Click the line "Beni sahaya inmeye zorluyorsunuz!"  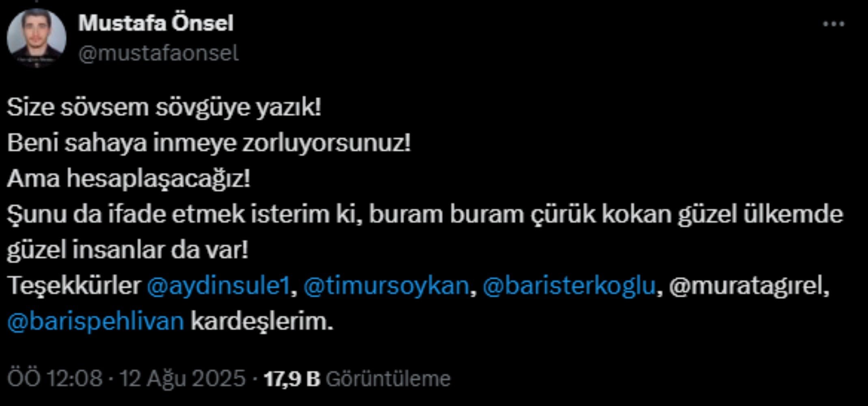pos(209,143)
